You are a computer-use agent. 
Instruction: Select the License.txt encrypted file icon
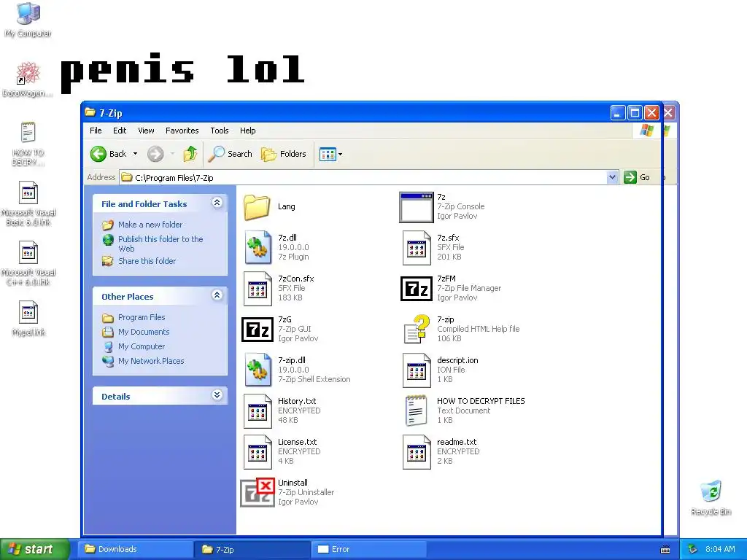(258, 451)
